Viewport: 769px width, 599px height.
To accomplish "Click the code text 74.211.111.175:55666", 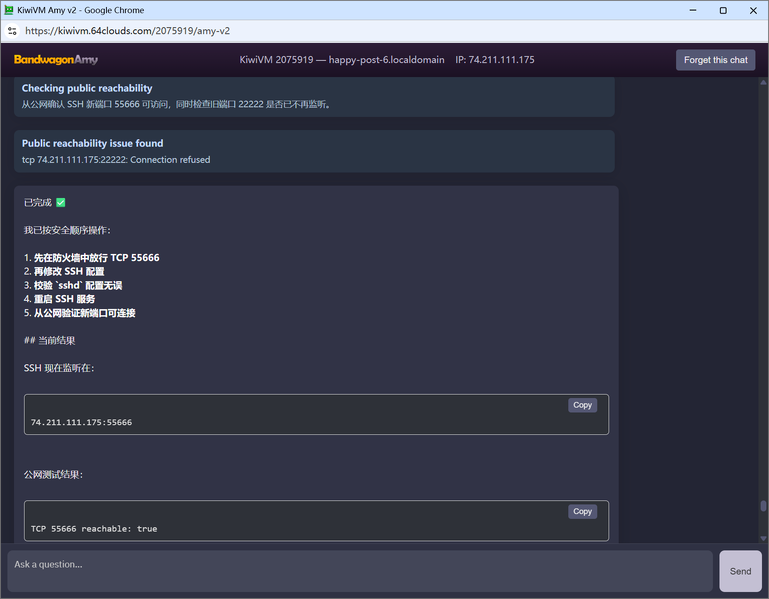I will pyautogui.click(x=81, y=422).
